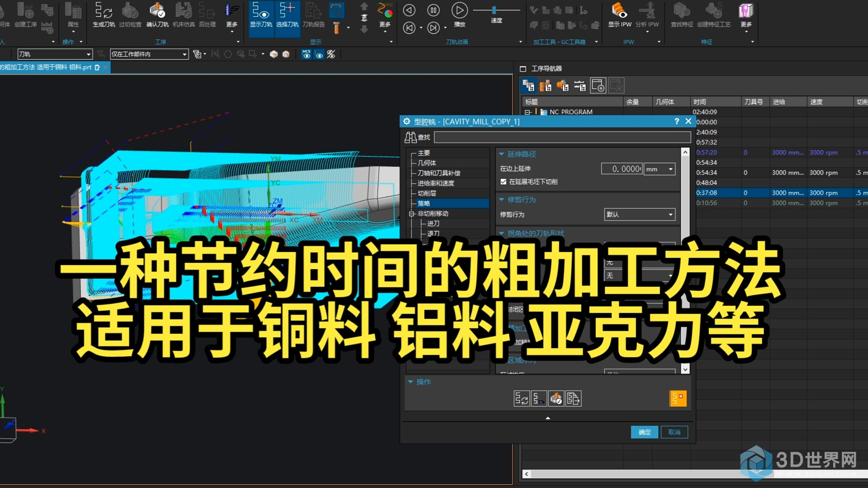This screenshot has width=868, height=488.
Task: Click the add-window icon in navigator toolbar
Action: click(598, 85)
